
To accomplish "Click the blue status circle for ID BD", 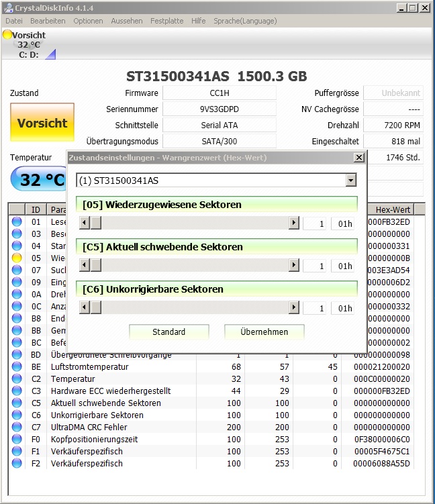I will [x=17, y=354].
